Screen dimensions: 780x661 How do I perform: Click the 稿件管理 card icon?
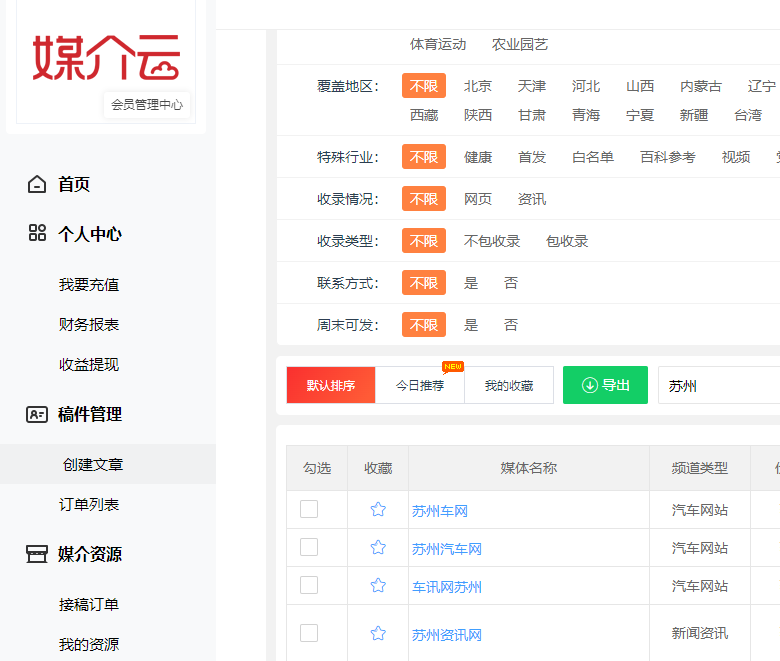tap(37, 414)
